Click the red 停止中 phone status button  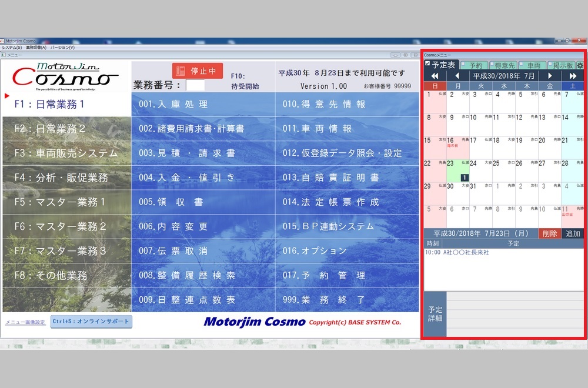198,71
